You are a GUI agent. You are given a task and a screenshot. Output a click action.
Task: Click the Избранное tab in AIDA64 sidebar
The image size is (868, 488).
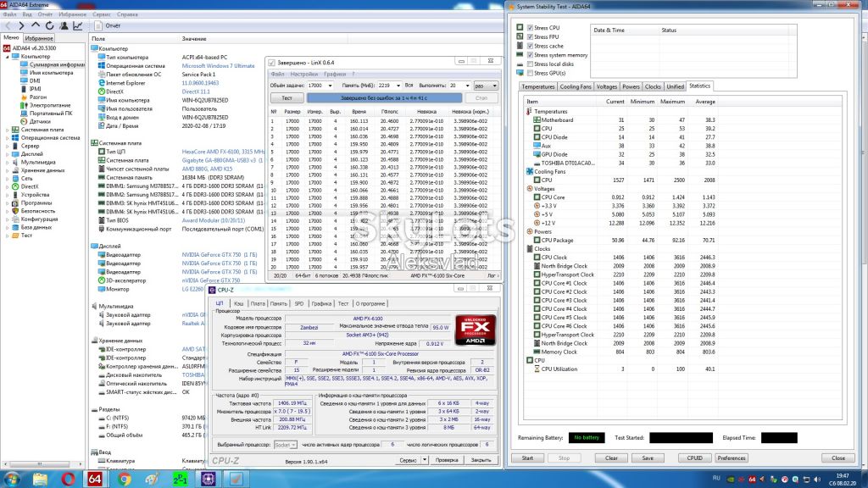click(x=39, y=38)
